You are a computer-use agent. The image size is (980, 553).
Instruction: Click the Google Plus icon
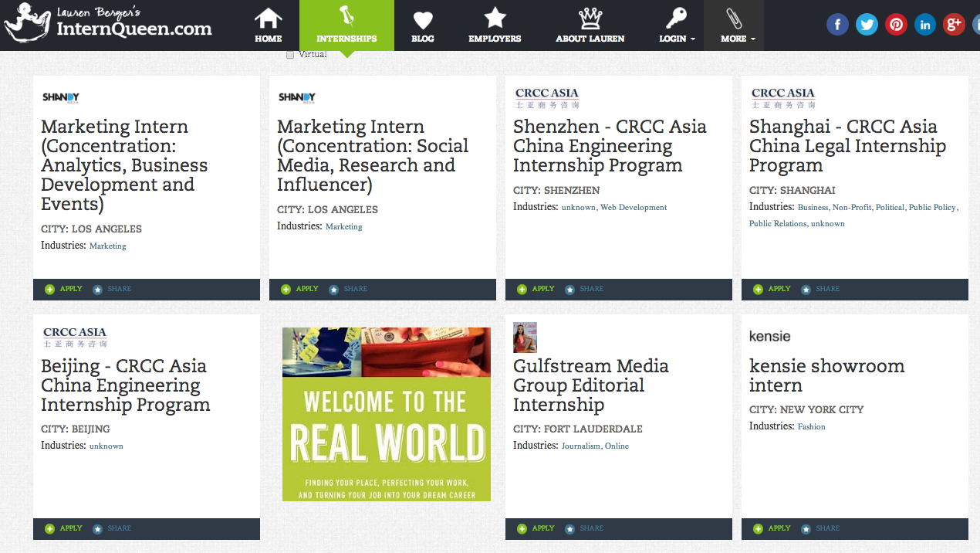point(955,25)
